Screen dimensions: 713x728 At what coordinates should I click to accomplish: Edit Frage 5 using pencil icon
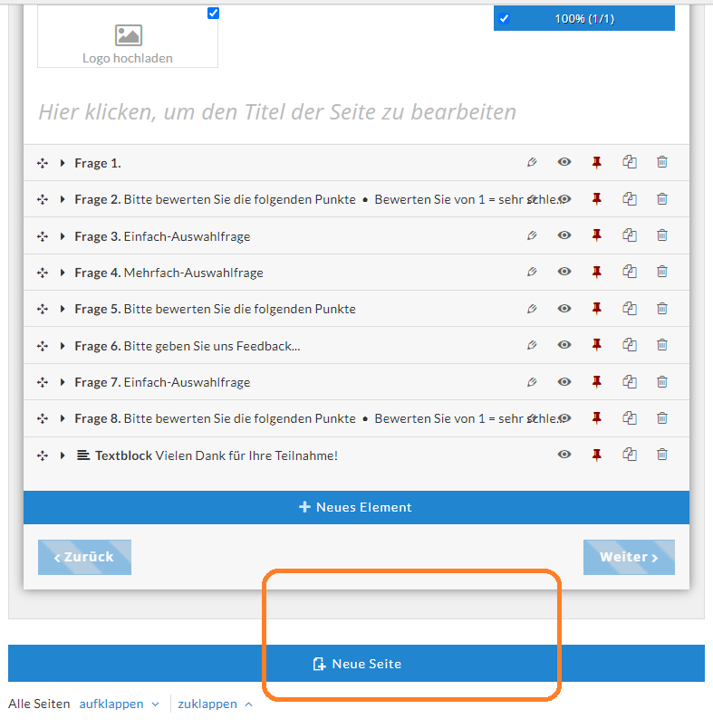pos(532,308)
